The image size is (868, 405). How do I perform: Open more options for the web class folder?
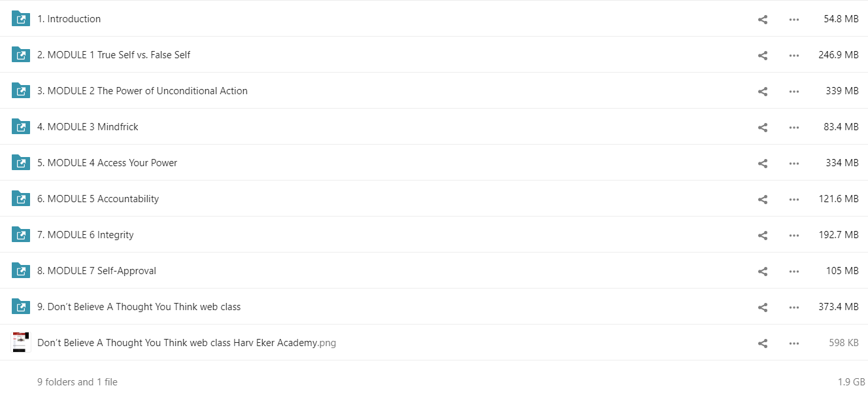(794, 307)
